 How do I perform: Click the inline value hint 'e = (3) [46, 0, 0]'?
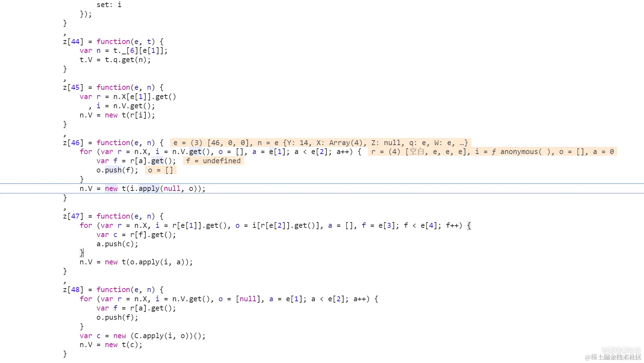tap(211, 143)
